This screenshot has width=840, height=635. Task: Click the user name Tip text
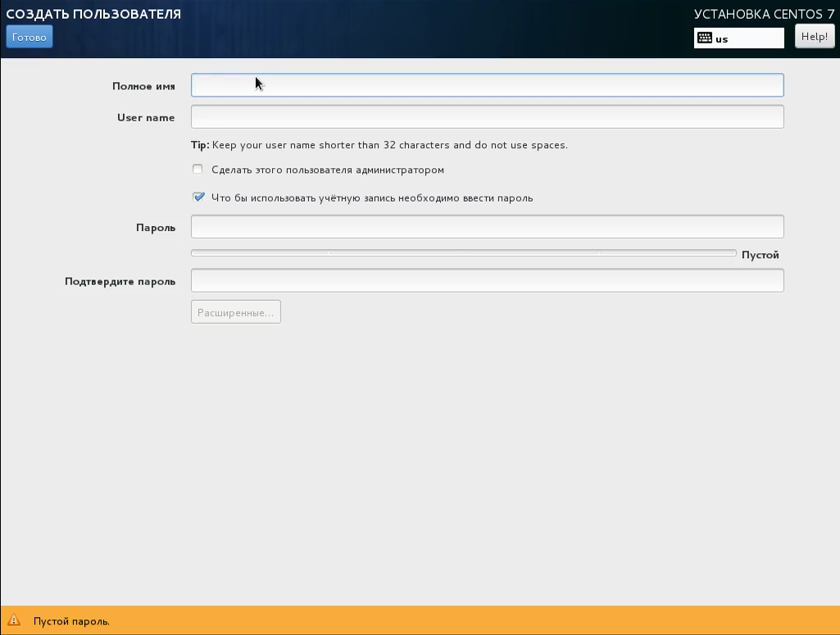[x=379, y=145]
